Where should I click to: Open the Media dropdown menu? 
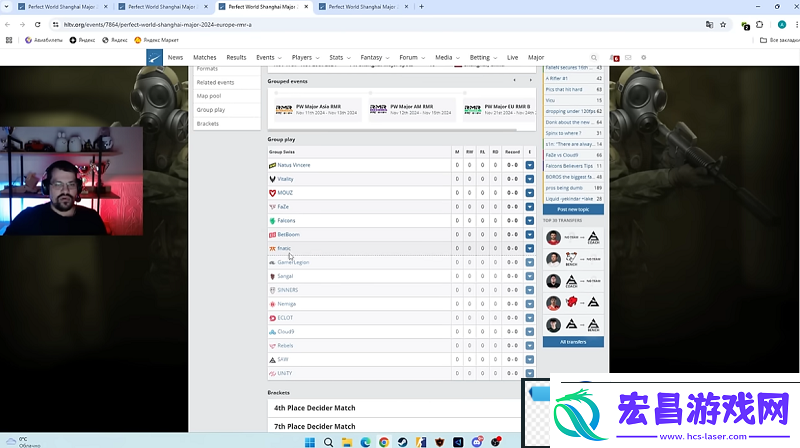point(447,58)
